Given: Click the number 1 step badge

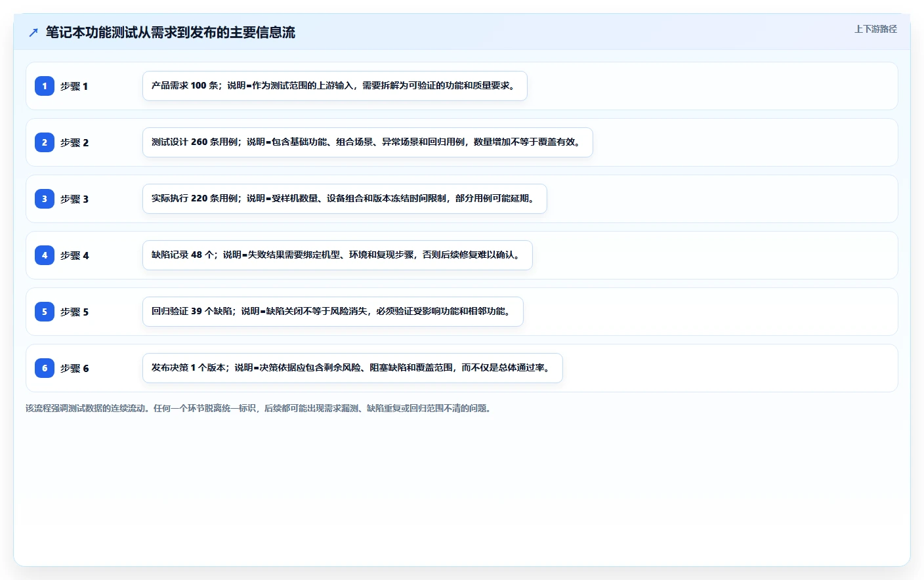Looking at the screenshot, I should [45, 86].
